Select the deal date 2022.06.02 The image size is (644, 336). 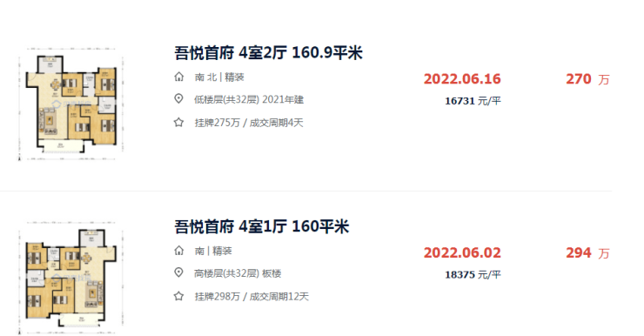point(462,252)
